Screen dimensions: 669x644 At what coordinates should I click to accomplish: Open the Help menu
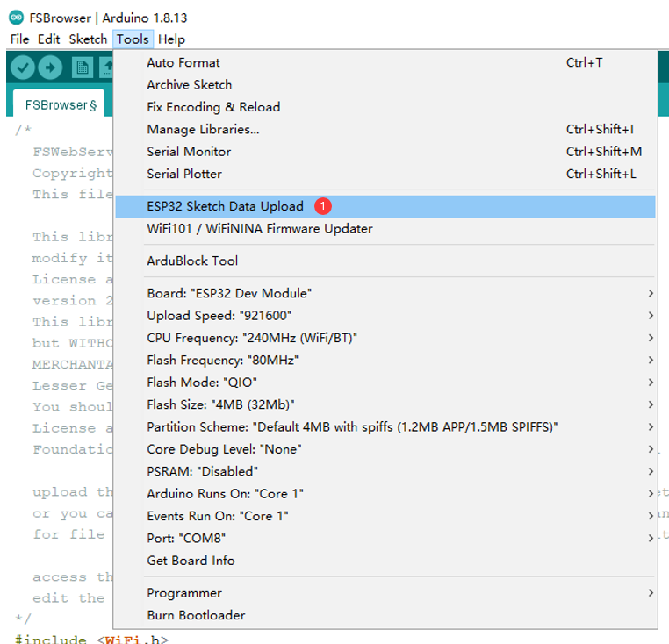(x=171, y=39)
